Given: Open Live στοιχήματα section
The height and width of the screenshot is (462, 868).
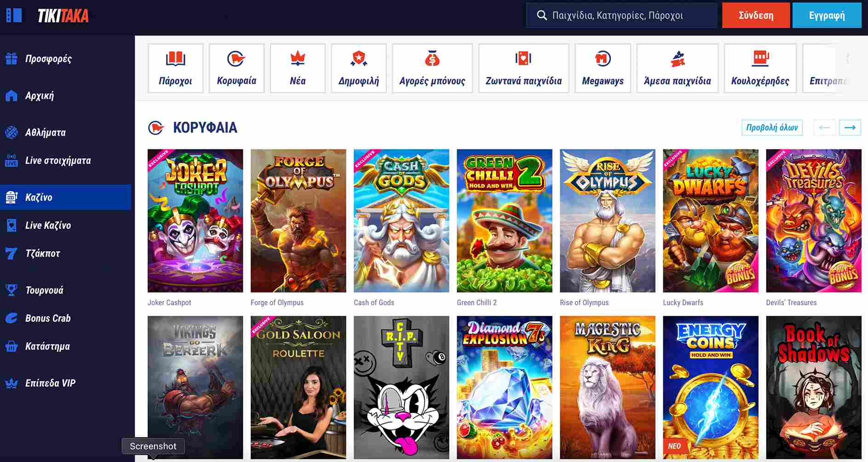Looking at the screenshot, I should coord(57,161).
